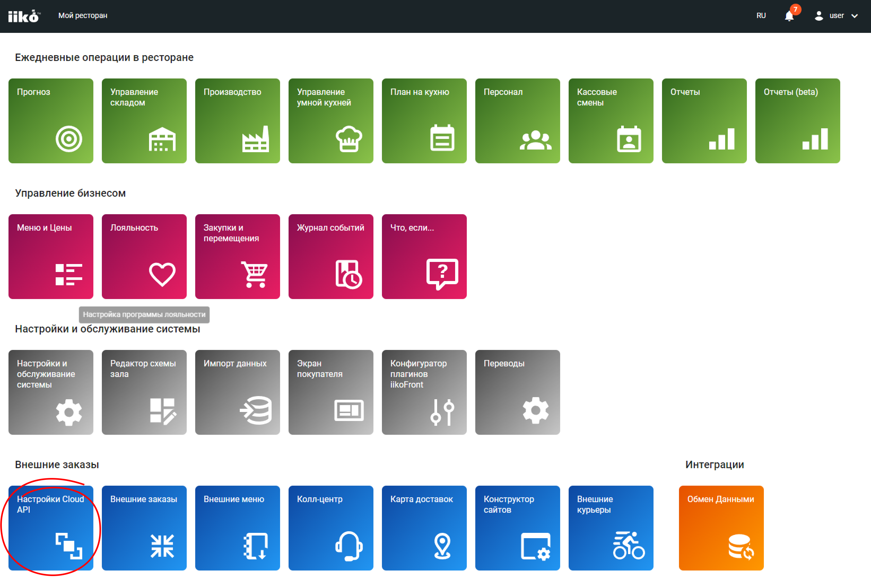Switch language via RU selector
Screen dimensions: 871x588
click(761, 16)
